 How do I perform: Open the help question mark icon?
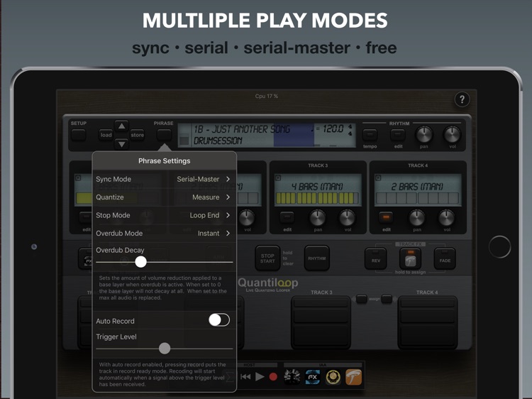[462, 99]
